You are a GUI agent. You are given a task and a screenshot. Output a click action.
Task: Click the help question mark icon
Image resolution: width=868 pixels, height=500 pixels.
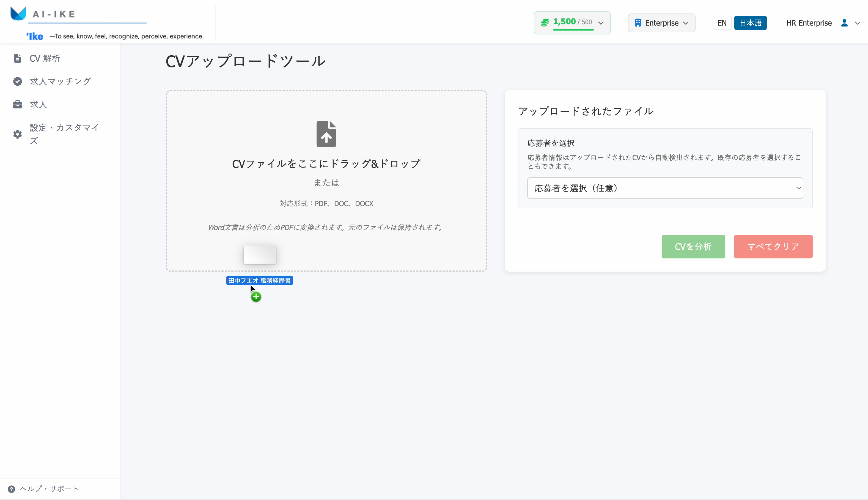point(11,489)
